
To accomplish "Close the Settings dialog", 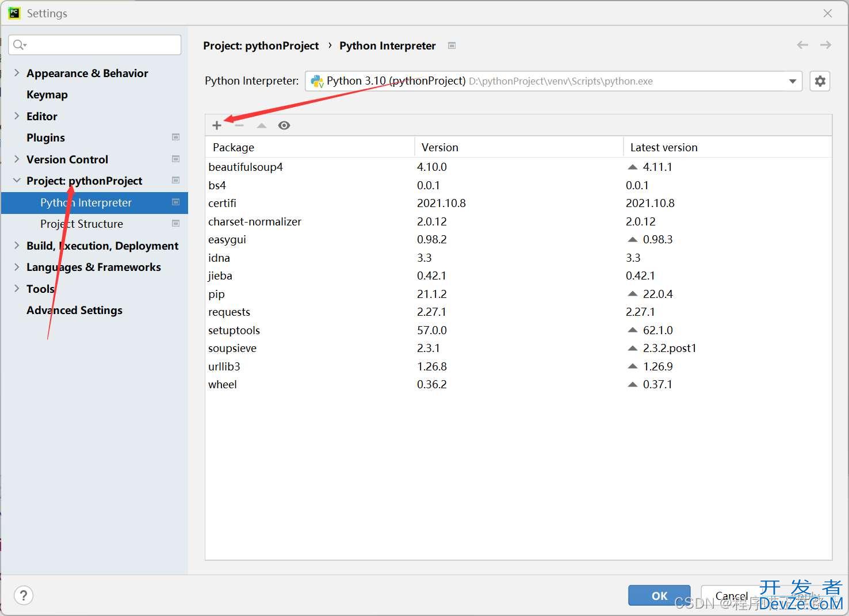I will point(828,13).
